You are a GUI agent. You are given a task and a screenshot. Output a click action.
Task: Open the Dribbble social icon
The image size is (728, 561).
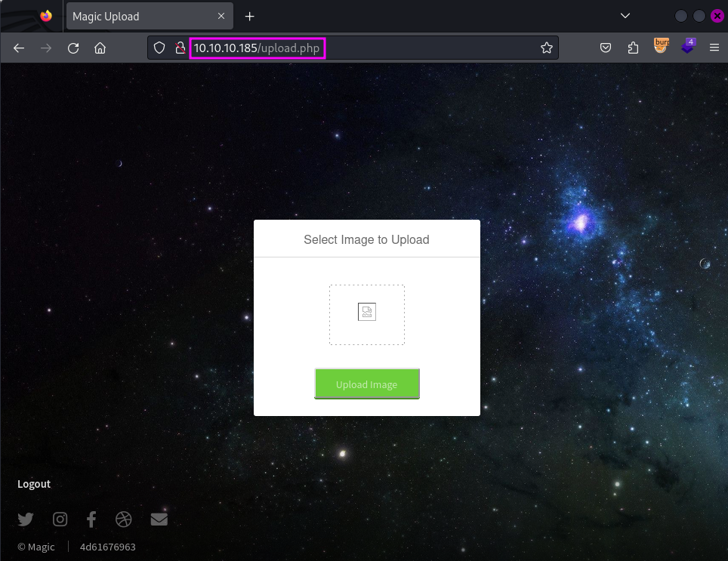coord(124,519)
